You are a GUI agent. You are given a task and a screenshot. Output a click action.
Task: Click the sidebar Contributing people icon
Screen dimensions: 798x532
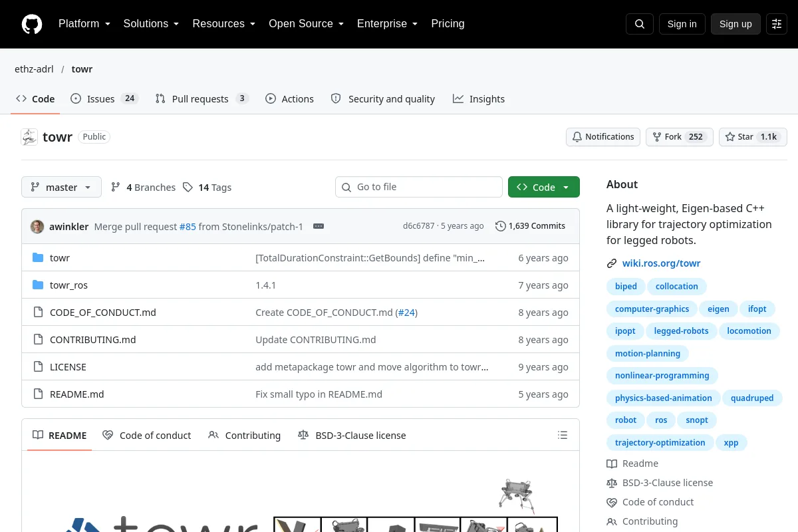pyautogui.click(x=612, y=521)
